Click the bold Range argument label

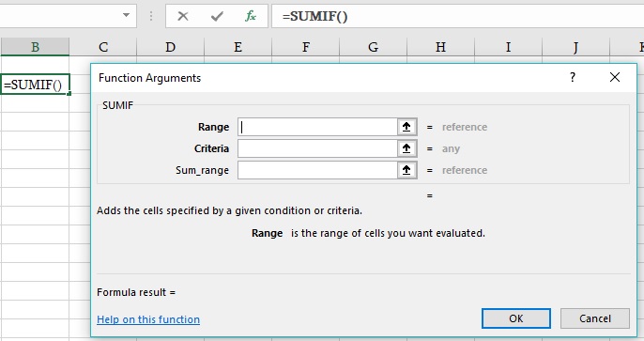point(213,127)
